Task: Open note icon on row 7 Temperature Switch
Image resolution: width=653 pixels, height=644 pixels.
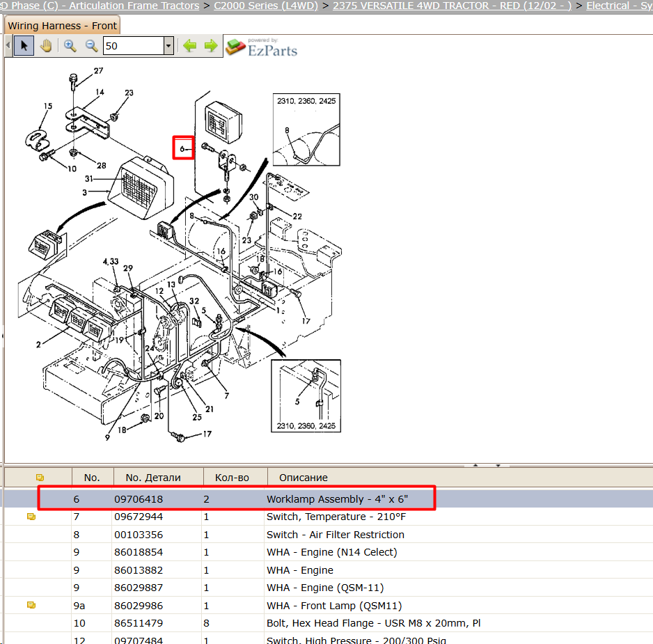Action: click(x=31, y=517)
